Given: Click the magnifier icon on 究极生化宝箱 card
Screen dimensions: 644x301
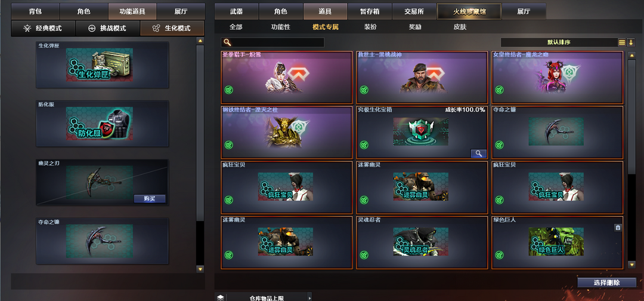Looking at the screenshot, I should [478, 153].
